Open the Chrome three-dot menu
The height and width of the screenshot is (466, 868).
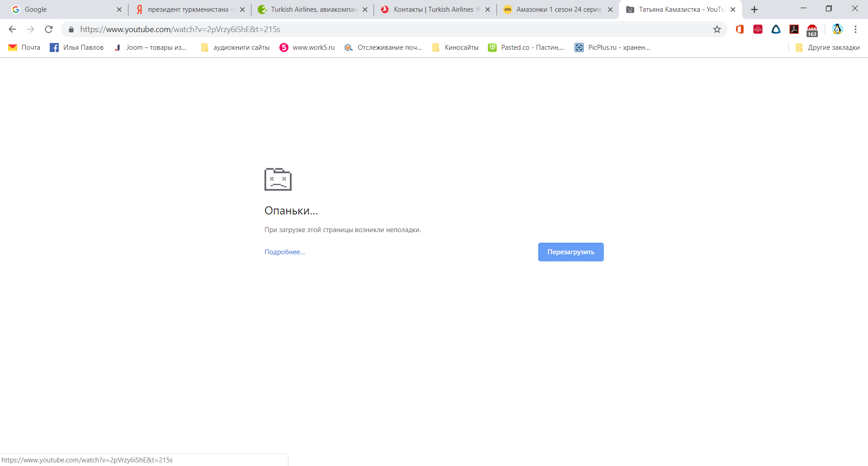855,29
